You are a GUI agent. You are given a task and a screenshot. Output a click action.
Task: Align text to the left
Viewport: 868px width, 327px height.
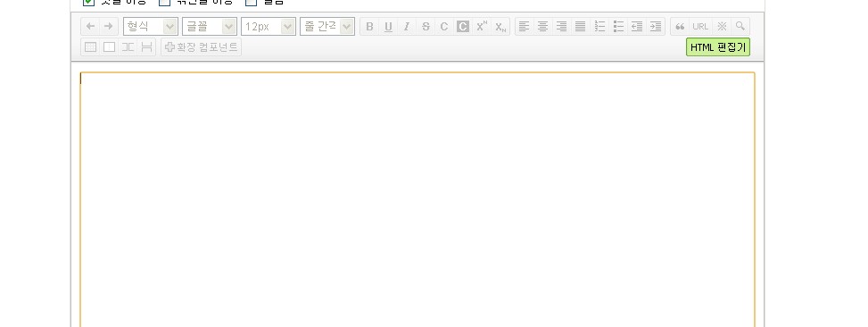525,27
